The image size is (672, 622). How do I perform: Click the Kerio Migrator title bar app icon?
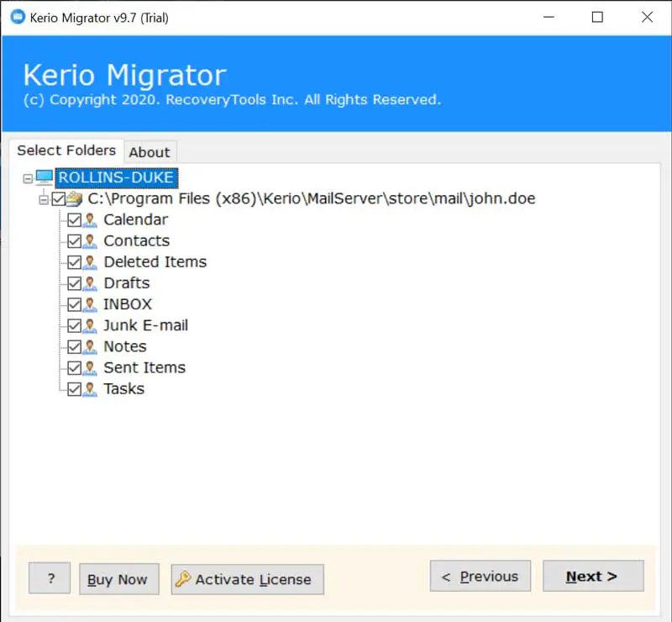[14, 17]
